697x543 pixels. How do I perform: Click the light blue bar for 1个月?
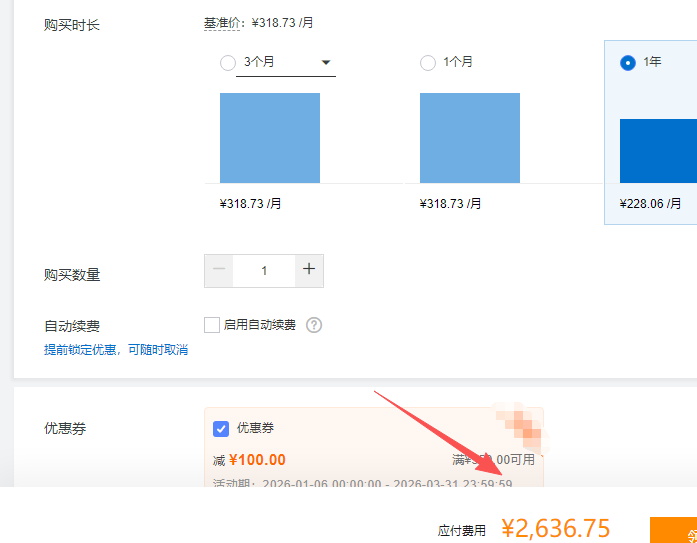[470, 138]
